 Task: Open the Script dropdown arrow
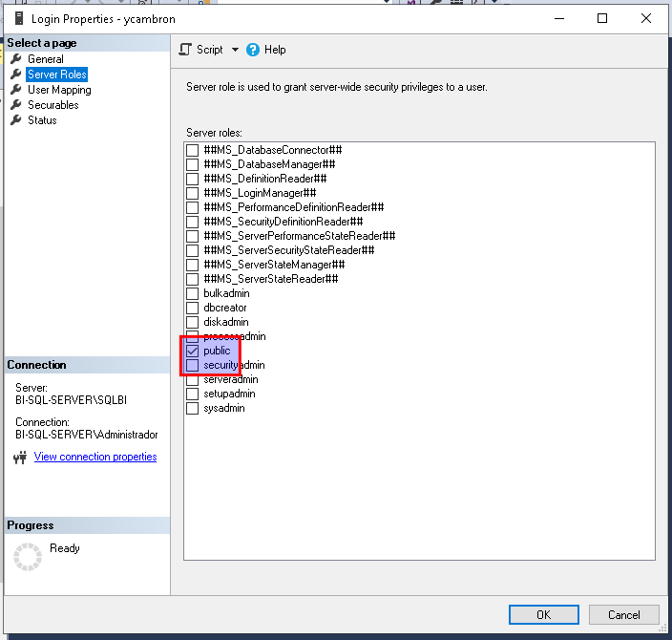coord(235,50)
